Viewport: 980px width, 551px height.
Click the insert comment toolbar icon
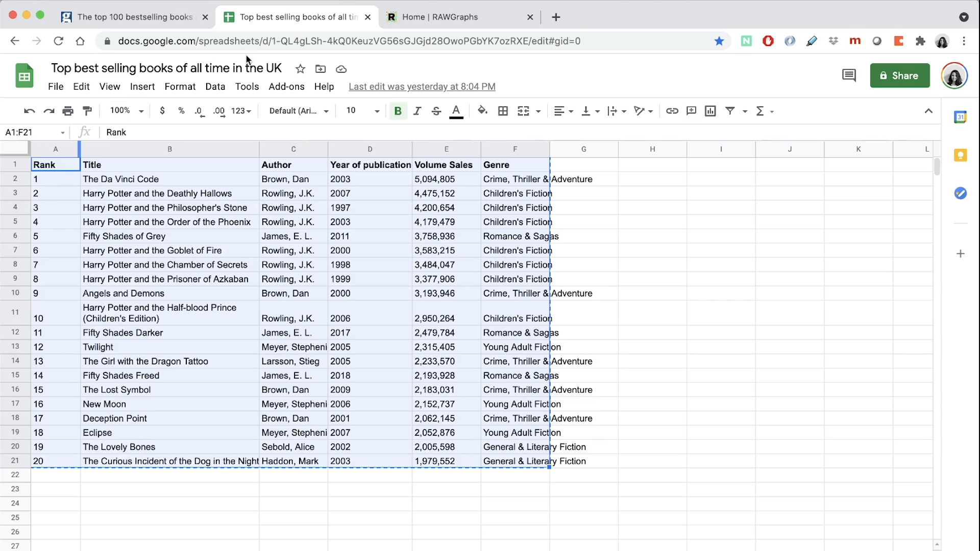(x=691, y=111)
